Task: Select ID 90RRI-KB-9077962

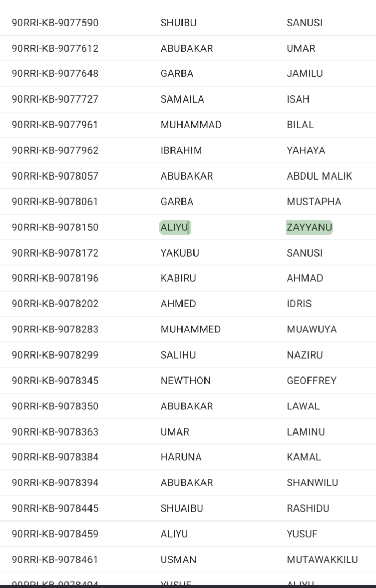Action: (55, 151)
